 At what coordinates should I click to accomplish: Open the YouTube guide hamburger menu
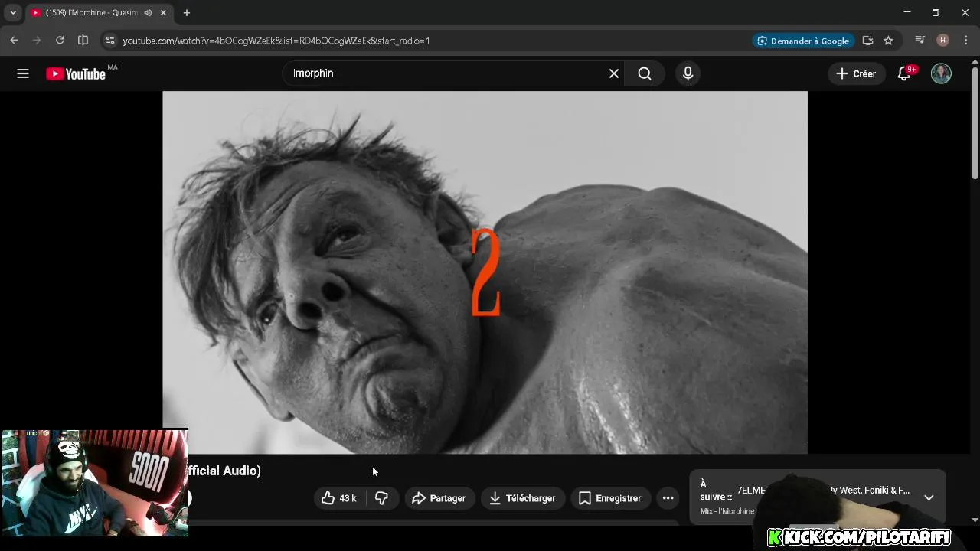tap(23, 73)
